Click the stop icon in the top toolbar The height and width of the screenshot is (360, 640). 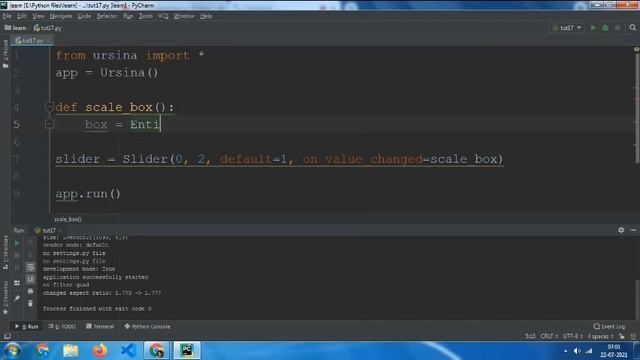(x=617, y=28)
